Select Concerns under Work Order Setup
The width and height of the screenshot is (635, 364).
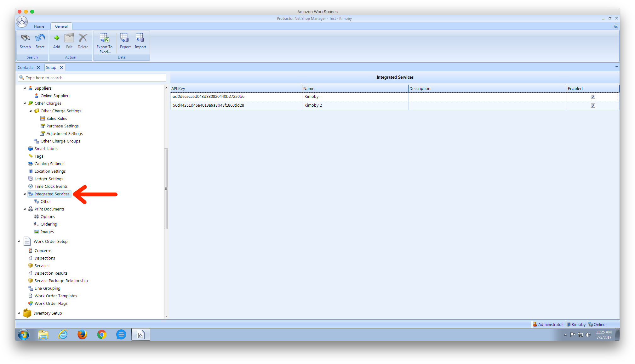coord(43,251)
